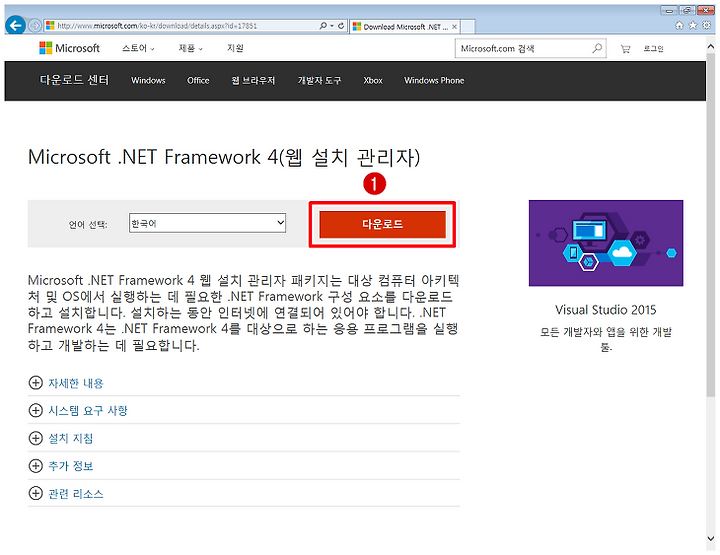Image resolution: width=720 pixels, height=555 pixels.
Task: Open the Favorites star icon
Action: coord(693,25)
